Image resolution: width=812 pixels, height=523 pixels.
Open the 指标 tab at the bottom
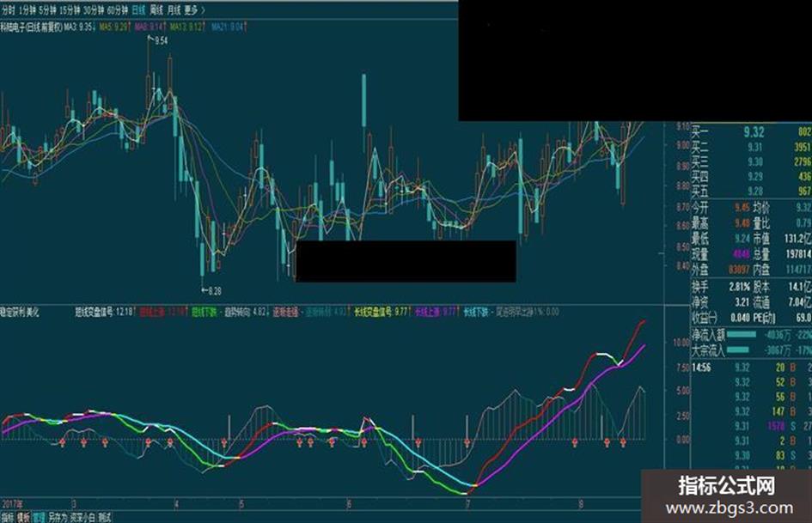point(7,517)
